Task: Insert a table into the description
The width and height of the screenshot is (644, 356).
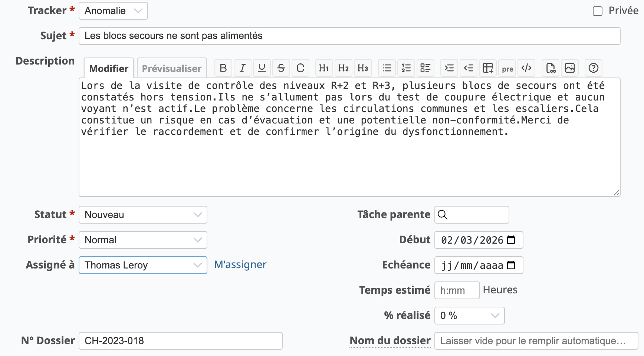Action: 488,68
